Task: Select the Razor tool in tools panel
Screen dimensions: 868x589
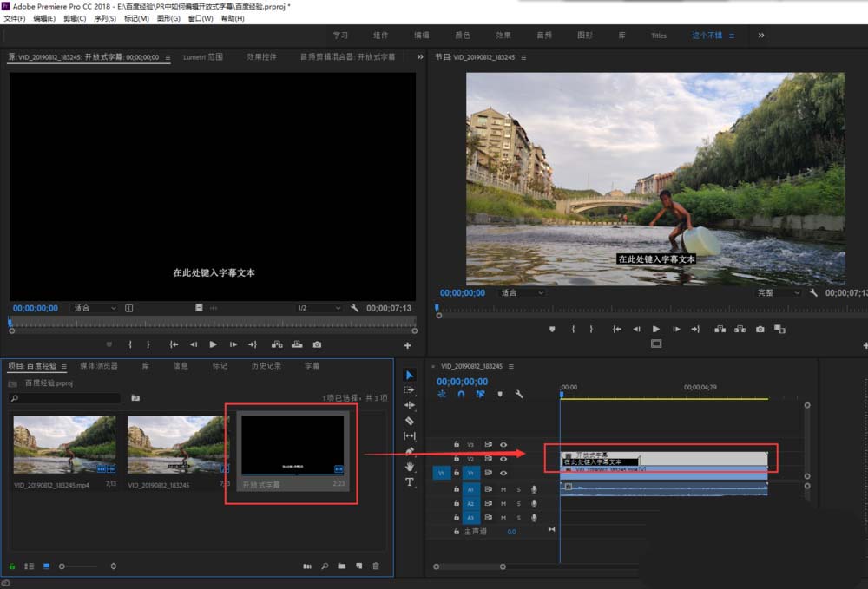Action: point(410,421)
